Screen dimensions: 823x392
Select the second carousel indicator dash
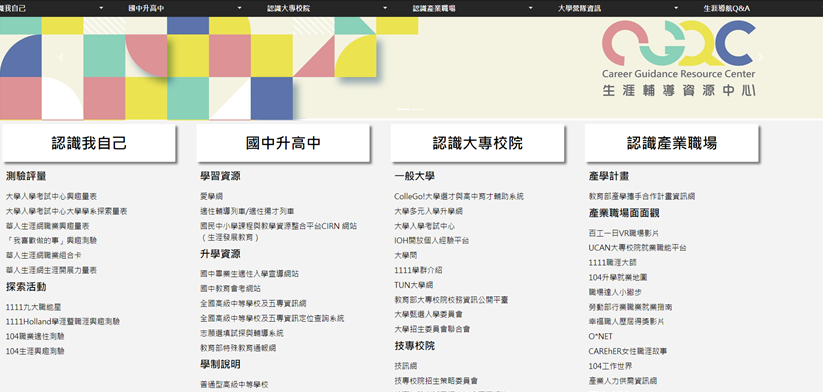[418, 109]
